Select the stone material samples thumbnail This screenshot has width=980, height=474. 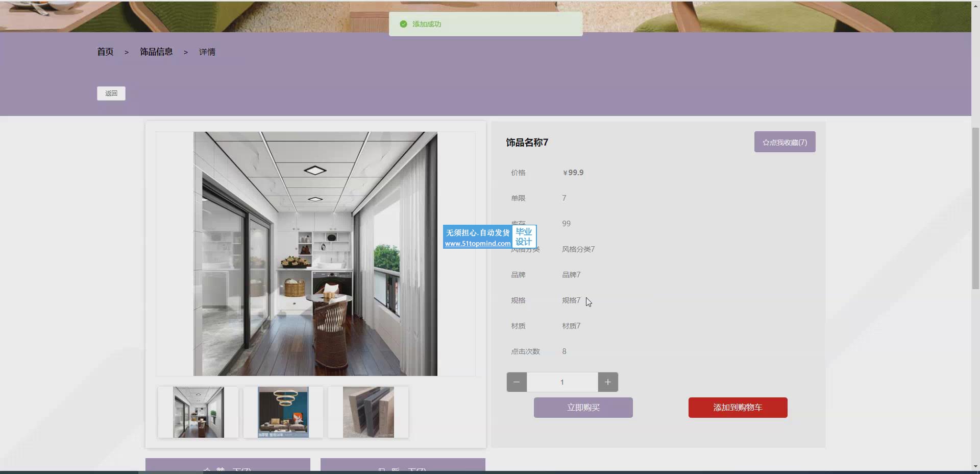(x=368, y=412)
